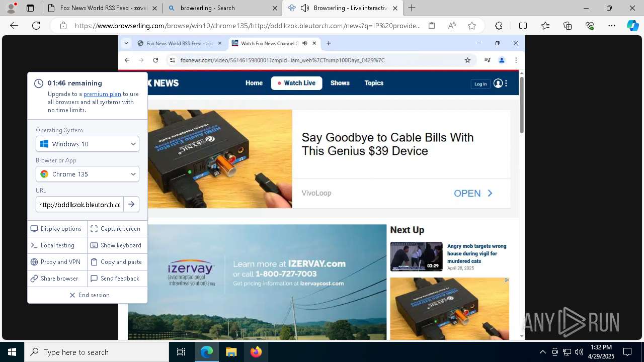This screenshot has width=644, height=362.
Task: Open Copy and paste
Action: click(x=117, y=262)
